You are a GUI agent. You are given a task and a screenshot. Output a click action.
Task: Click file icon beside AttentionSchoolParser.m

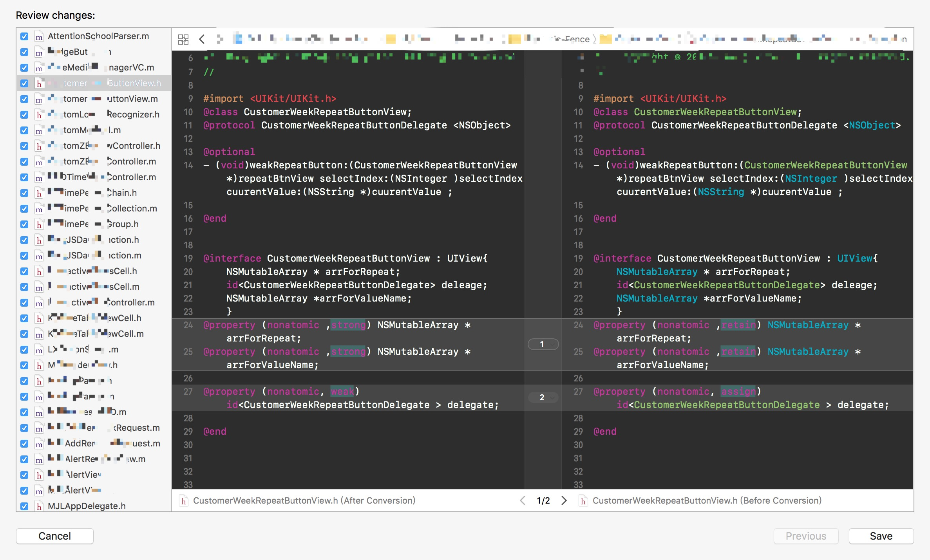coord(39,37)
